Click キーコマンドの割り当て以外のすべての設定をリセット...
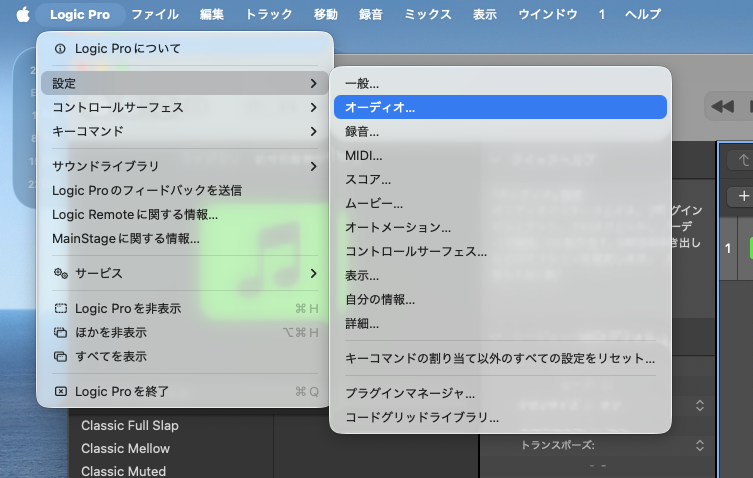 500,358
